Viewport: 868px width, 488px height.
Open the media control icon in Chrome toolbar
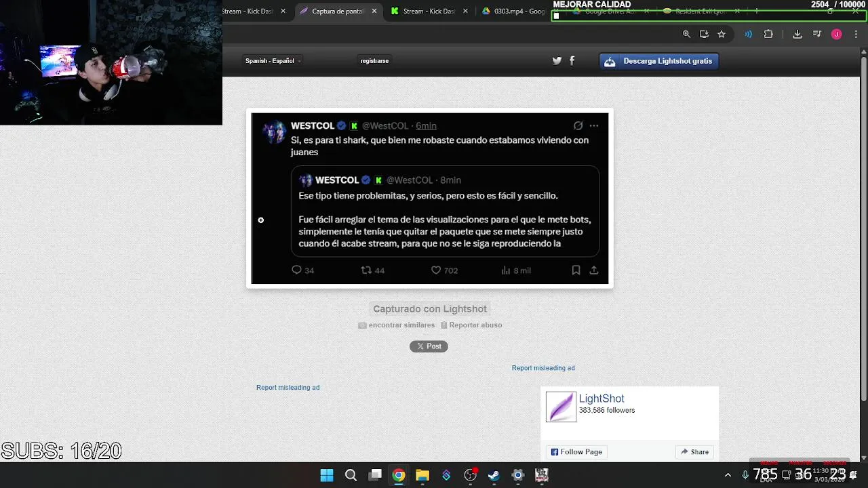click(817, 35)
